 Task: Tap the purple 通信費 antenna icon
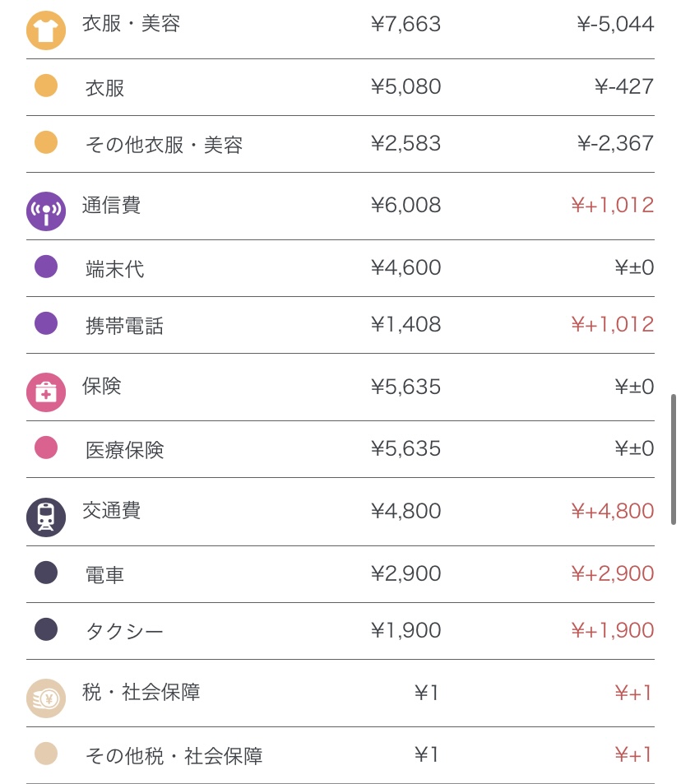[x=46, y=211]
